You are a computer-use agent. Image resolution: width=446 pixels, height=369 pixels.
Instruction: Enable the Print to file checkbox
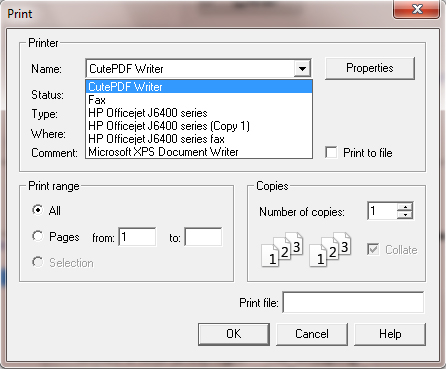(331, 153)
